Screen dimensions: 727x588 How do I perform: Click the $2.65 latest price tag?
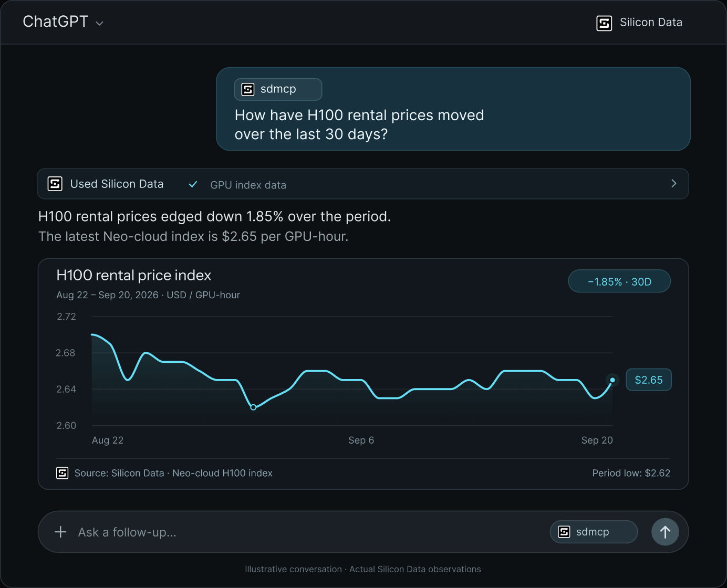pyautogui.click(x=649, y=380)
